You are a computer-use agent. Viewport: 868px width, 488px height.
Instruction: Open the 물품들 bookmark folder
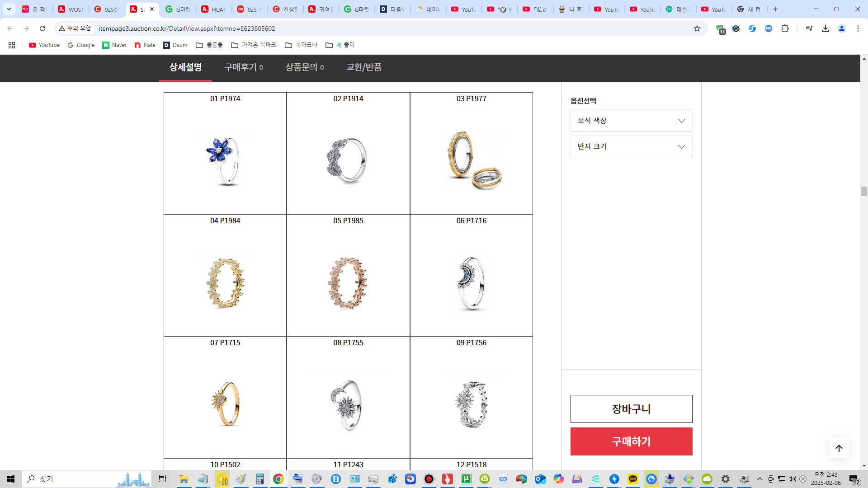coord(209,45)
